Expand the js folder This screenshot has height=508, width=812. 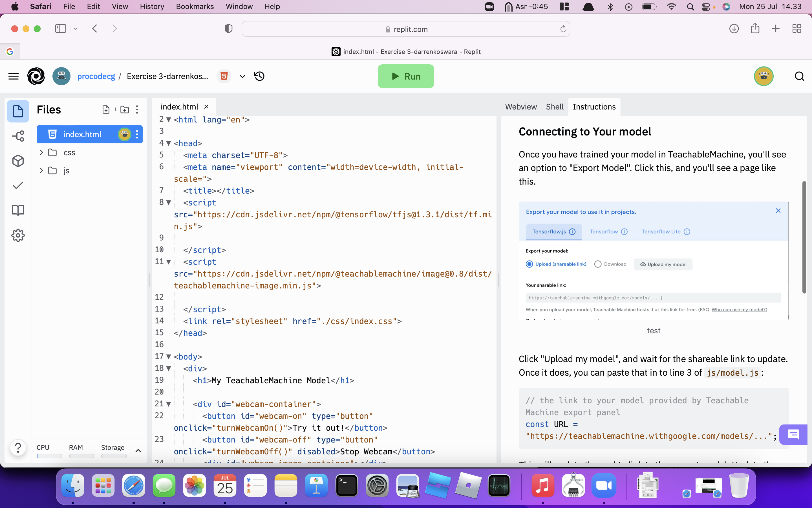[x=41, y=171]
